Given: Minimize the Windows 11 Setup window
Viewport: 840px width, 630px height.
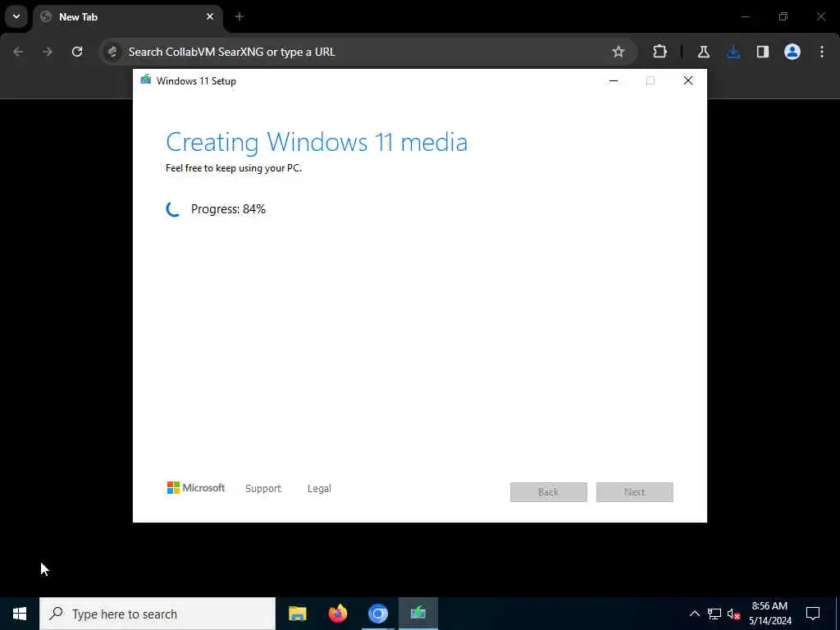Looking at the screenshot, I should pyautogui.click(x=614, y=81).
